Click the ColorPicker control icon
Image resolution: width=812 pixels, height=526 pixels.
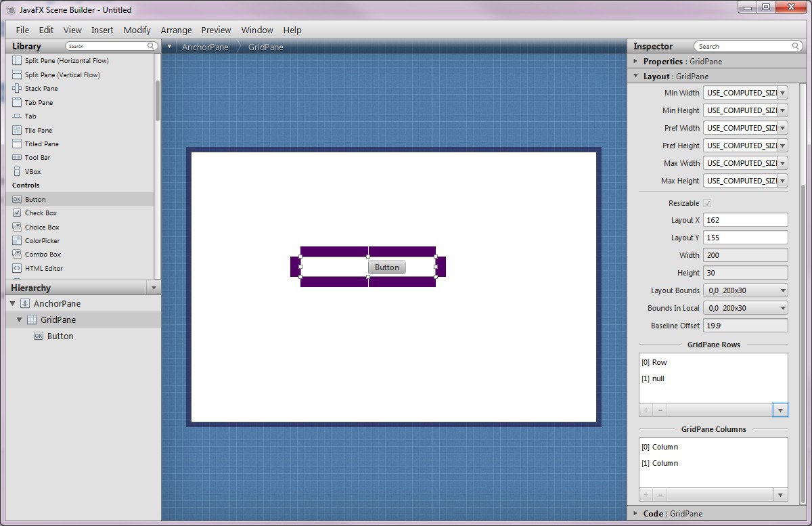tap(17, 241)
